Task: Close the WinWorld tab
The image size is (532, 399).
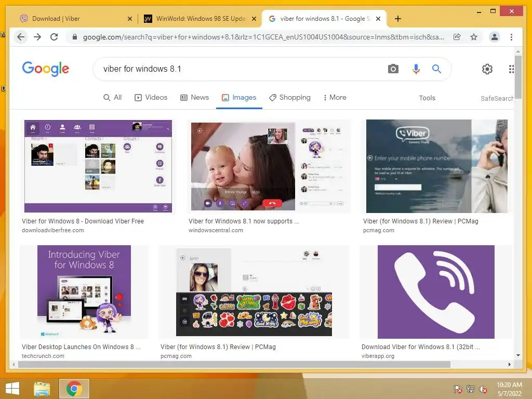Action: (254, 19)
